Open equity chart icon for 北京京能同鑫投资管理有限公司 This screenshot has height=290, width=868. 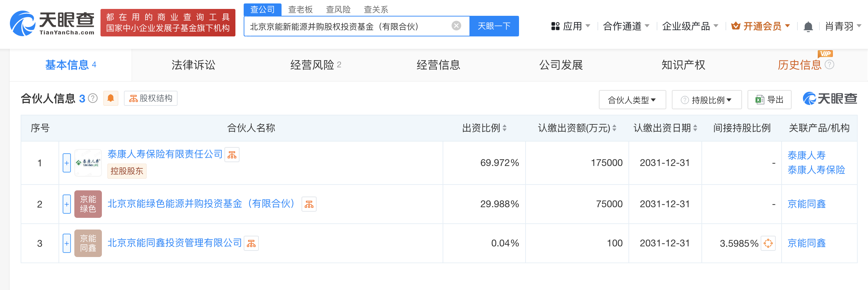point(251,244)
